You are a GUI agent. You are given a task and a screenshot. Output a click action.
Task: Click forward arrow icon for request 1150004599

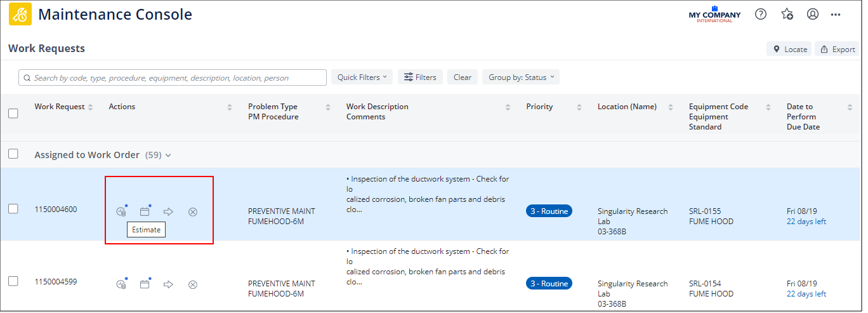tap(168, 284)
